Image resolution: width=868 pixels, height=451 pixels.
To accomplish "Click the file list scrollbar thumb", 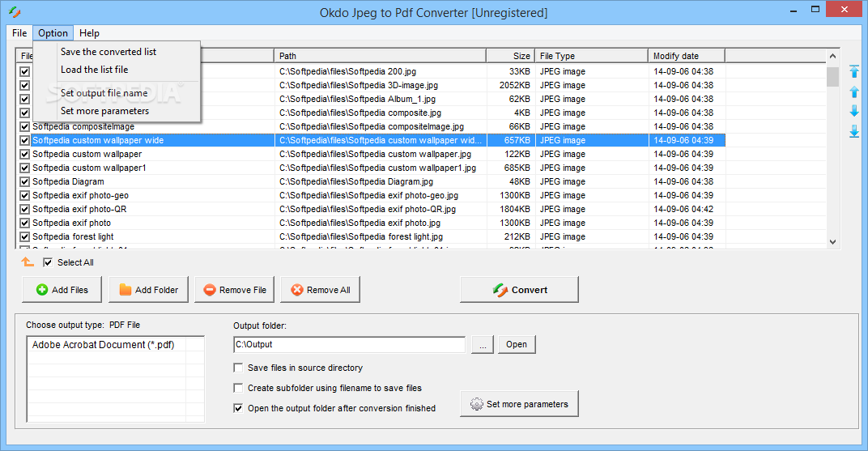I will 832,77.
